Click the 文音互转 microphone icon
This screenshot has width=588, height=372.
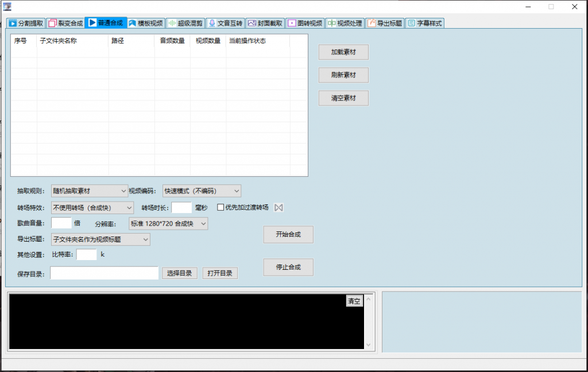tap(212, 24)
